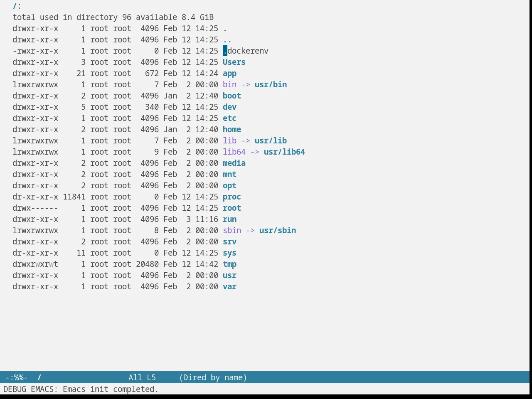Click the '-:%%-' buffer status indicator
This screenshot has height=399, width=532.
pyautogui.click(x=17, y=377)
